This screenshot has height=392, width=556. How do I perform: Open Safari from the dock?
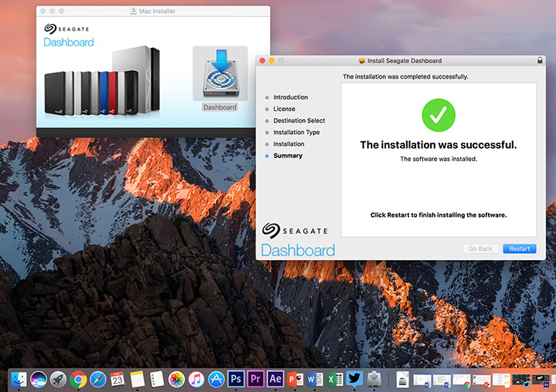pyautogui.click(x=98, y=379)
